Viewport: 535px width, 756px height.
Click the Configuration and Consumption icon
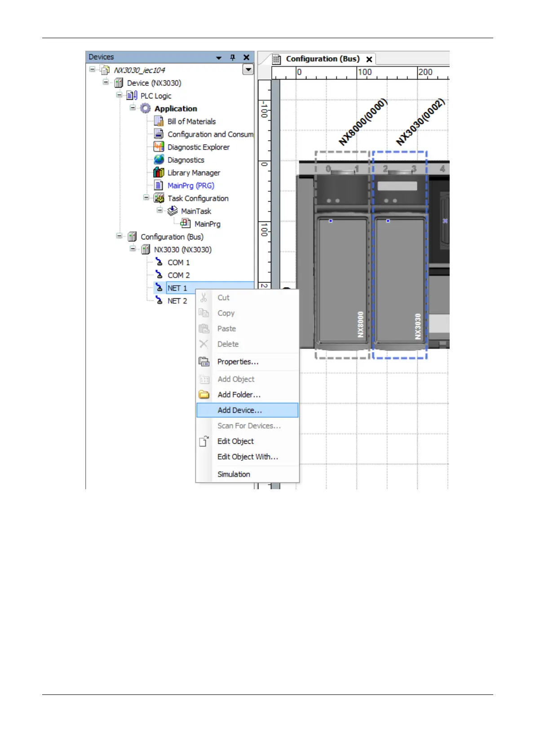pyautogui.click(x=159, y=134)
